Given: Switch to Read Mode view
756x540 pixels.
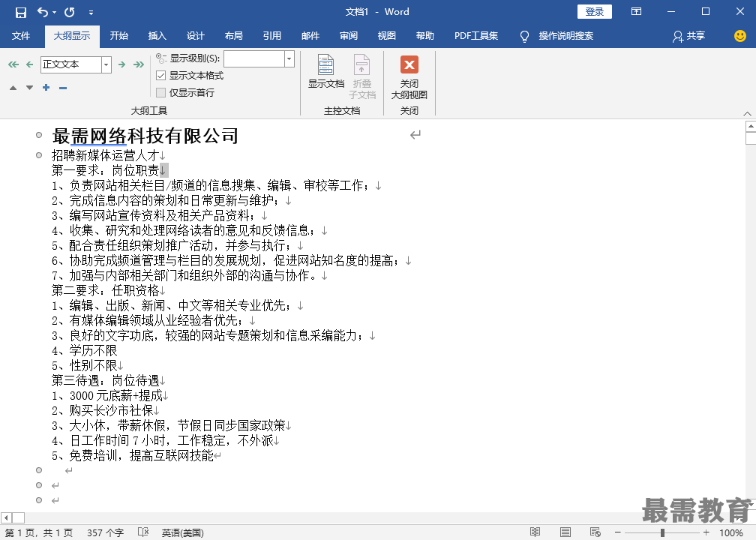Looking at the screenshot, I should pyautogui.click(x=535, y=532).
